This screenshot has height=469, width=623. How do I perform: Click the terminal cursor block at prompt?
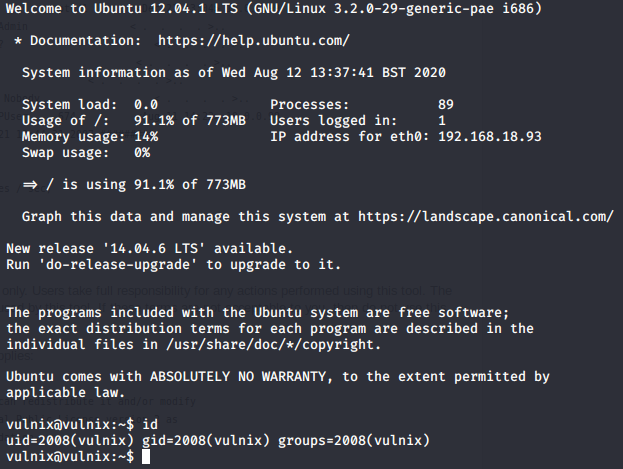146,456
